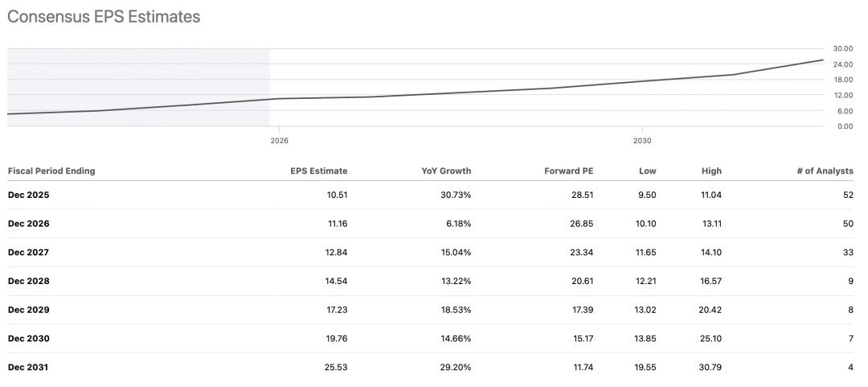Select the Dec 2030 row label
868x387 pixels.
[x=28, y=339]
